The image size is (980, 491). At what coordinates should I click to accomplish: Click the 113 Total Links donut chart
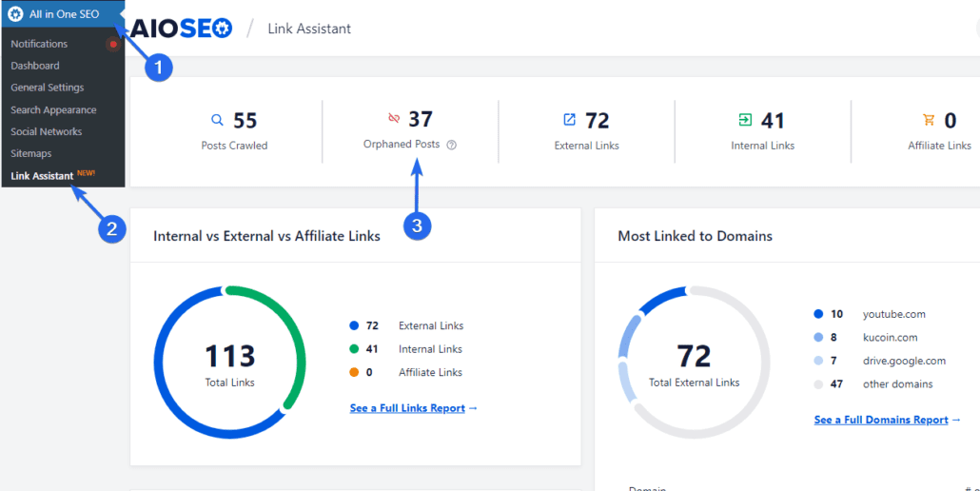(x=230, y=363)
